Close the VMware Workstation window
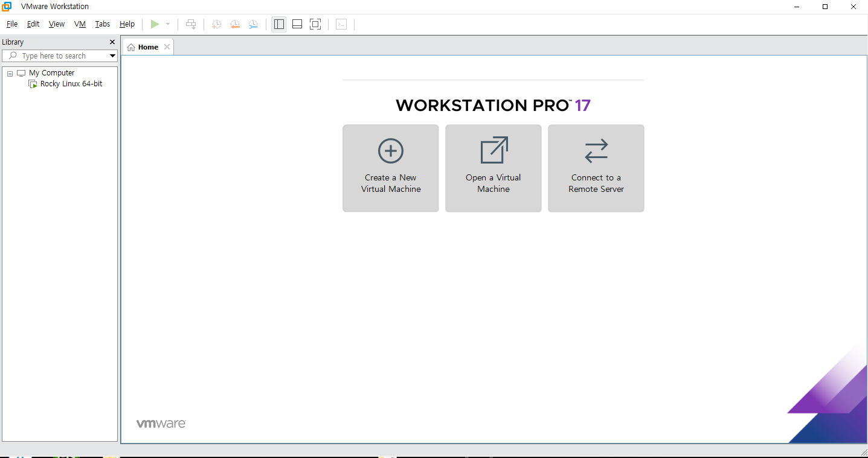The width and height of the screenshot is (868, 458). tap(854, 7)
